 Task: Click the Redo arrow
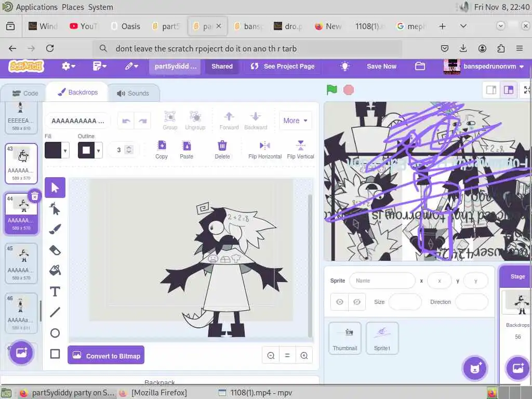click(x=142, y=121)
